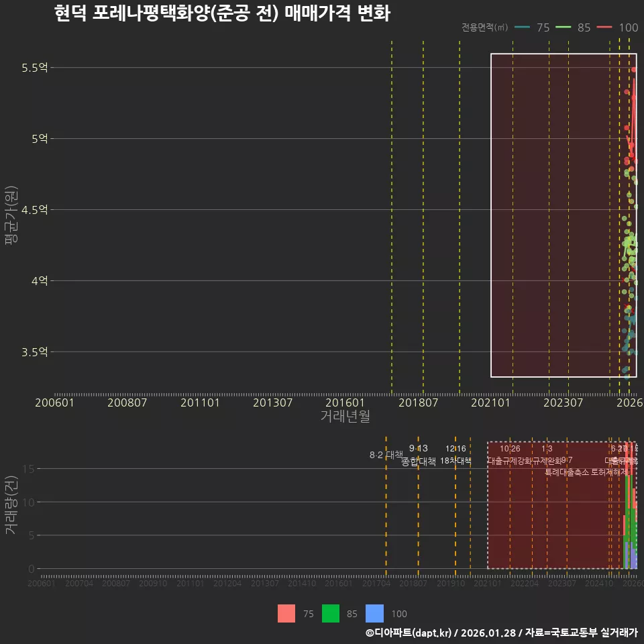This screenshot has height=644, width=644.
Task: Select the 8·2 대책 policy marker
Action: pyautogui.click(x=386, y=454)
